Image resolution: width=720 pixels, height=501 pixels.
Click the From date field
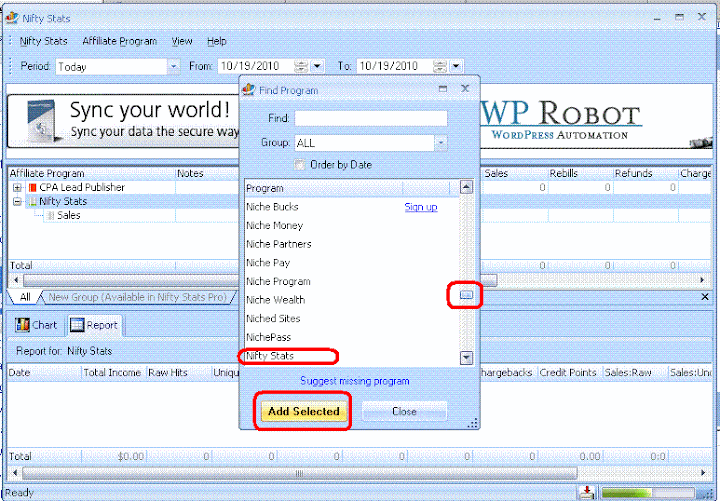pos(255,66)
